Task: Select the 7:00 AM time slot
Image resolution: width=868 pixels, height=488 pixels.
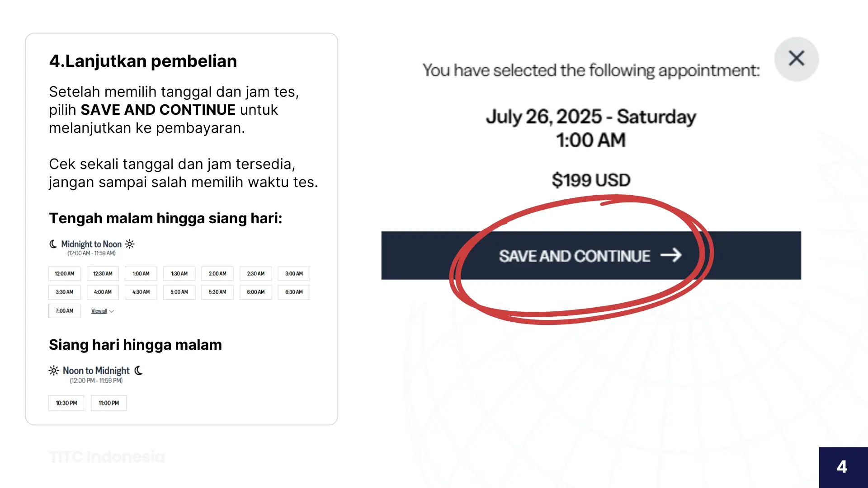Action: pyautogui.click(x=64, y=311)
